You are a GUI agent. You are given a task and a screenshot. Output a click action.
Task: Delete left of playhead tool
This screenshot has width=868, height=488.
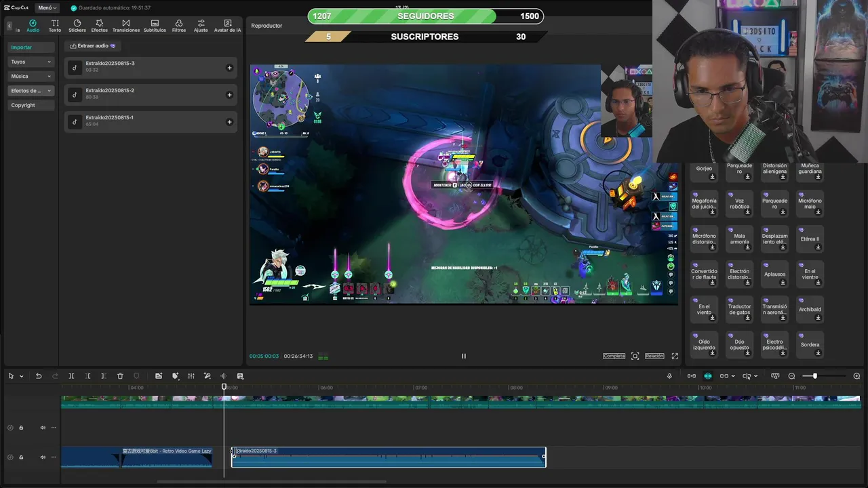coord(87,376)
